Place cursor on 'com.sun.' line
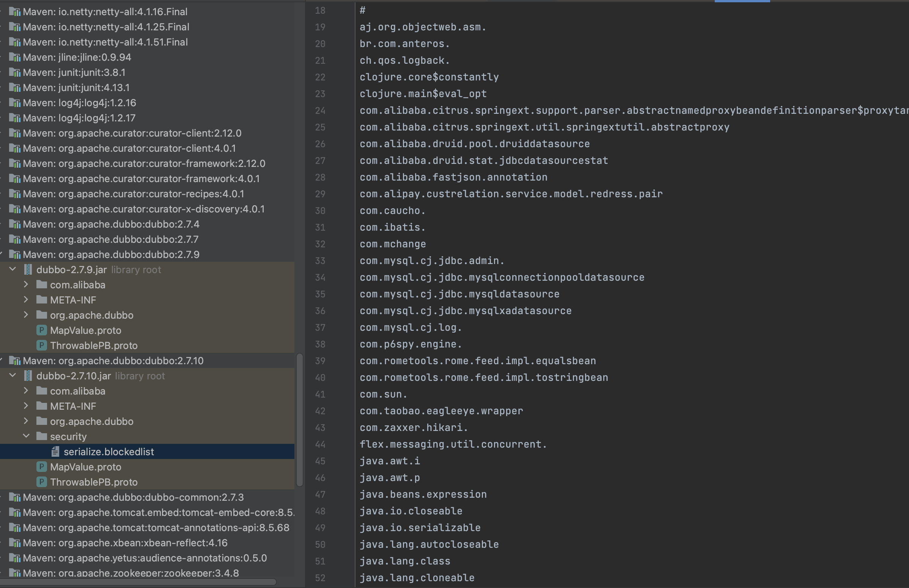The width and height of the screenshot is (909, 588). (x=383, y=395)
